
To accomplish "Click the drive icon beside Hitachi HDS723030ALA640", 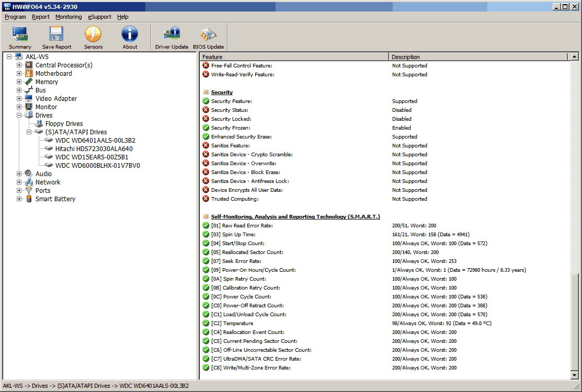I will tap(49, 148).
